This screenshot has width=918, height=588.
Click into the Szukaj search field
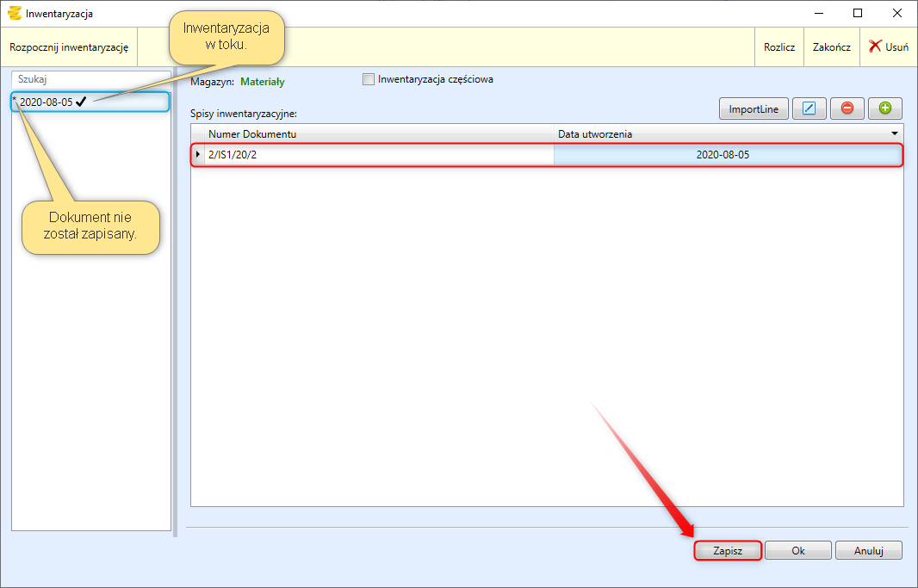click(90, 78)
